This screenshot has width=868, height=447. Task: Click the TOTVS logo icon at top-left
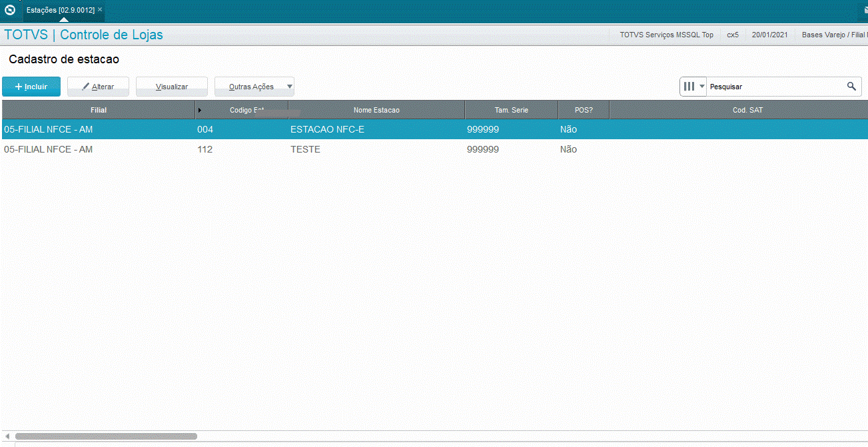click(x=9, y=10)
